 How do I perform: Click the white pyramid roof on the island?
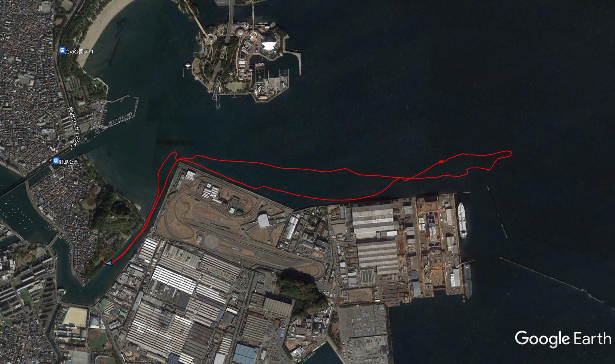click(x=269, y=46)
